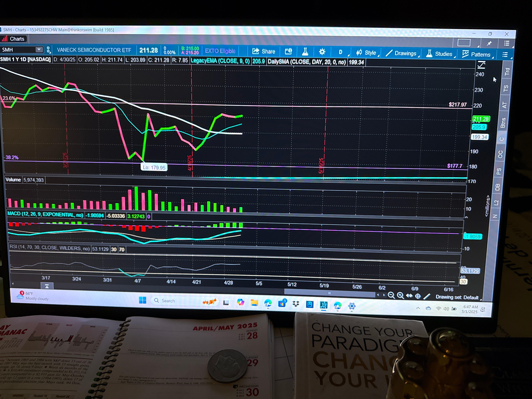Open the AT sidebar tab

(x=504, y=105)
